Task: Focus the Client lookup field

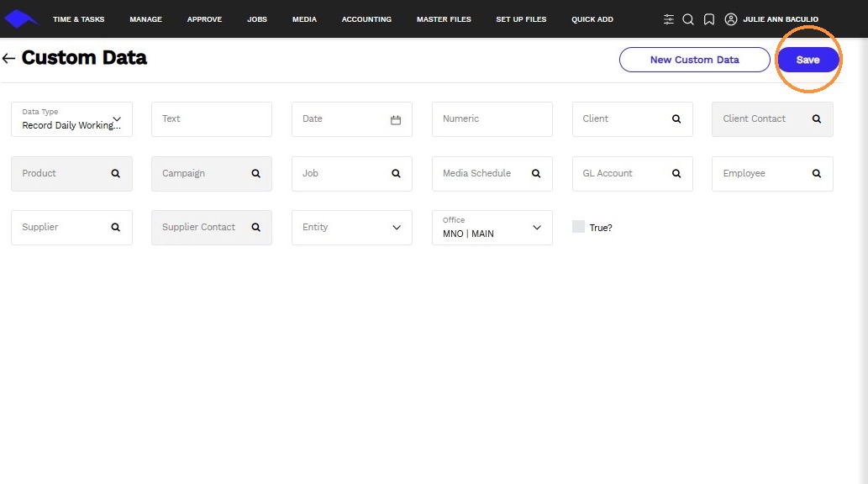Action: coord(632,119)
